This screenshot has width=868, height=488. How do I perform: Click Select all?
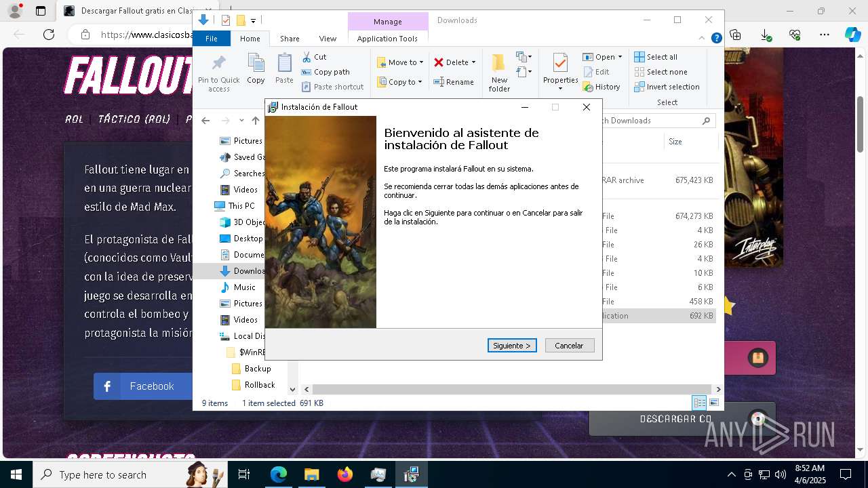click(656, 57)
